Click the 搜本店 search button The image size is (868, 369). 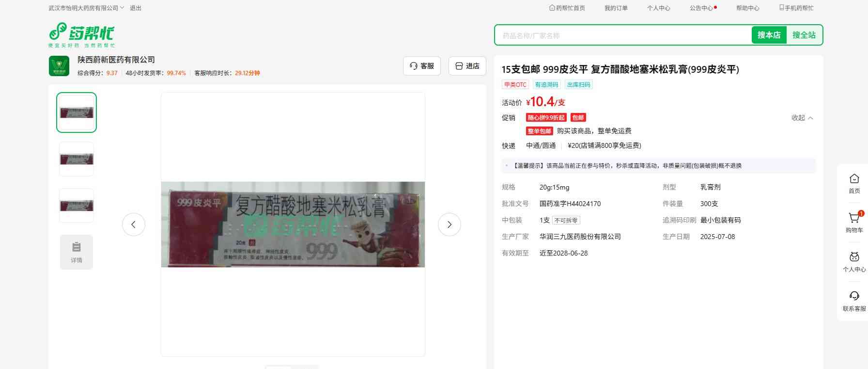pyautogui.click(x=769, y=35)
